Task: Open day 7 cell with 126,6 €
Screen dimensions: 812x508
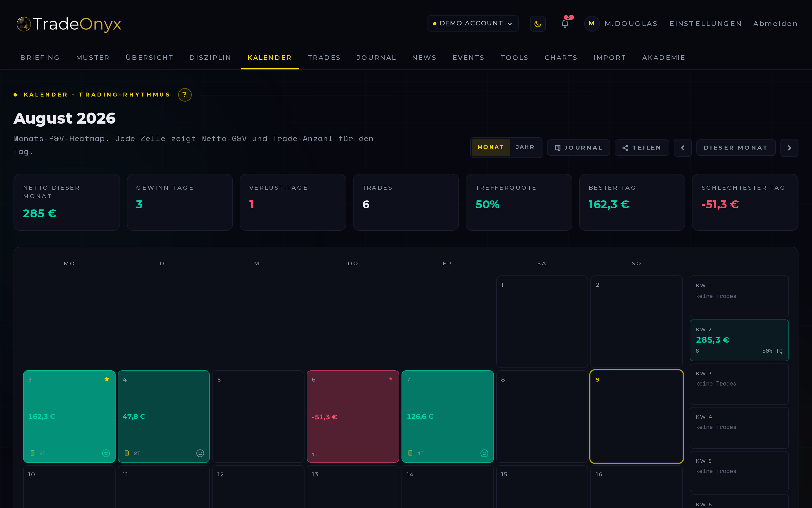Action: 447,416
